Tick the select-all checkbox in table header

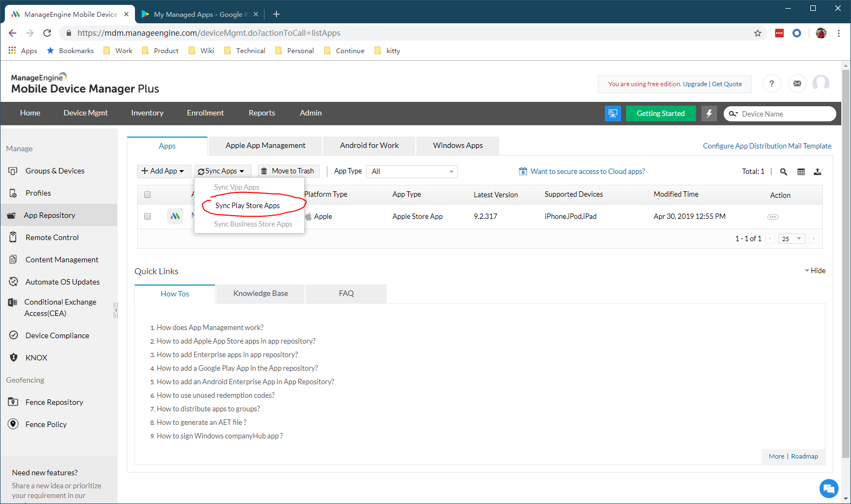(147, 195)
